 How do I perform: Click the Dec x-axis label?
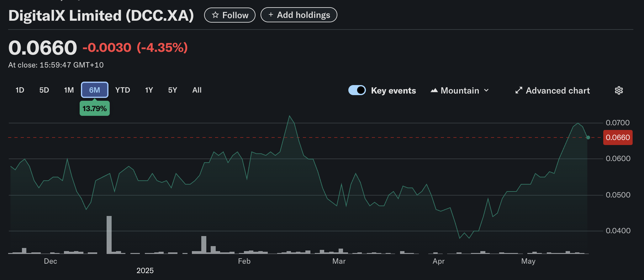pyautogui.click(x=50, y=261)
